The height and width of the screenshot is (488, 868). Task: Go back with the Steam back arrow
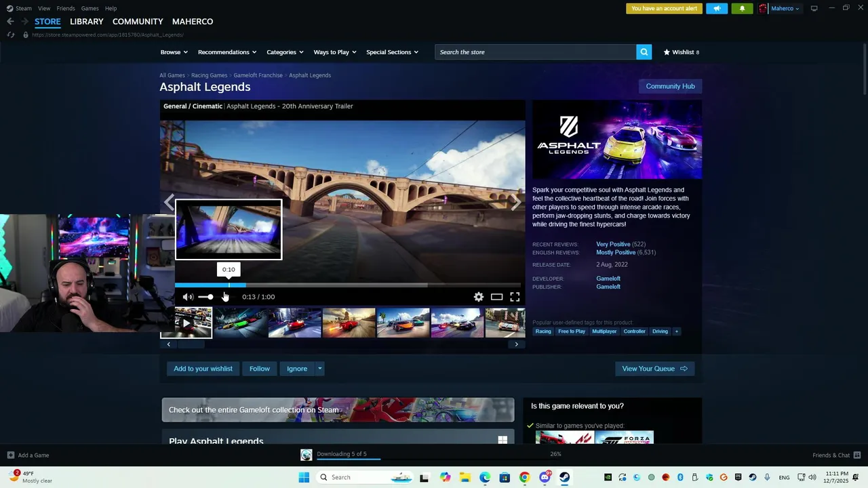tap(10, 22)
